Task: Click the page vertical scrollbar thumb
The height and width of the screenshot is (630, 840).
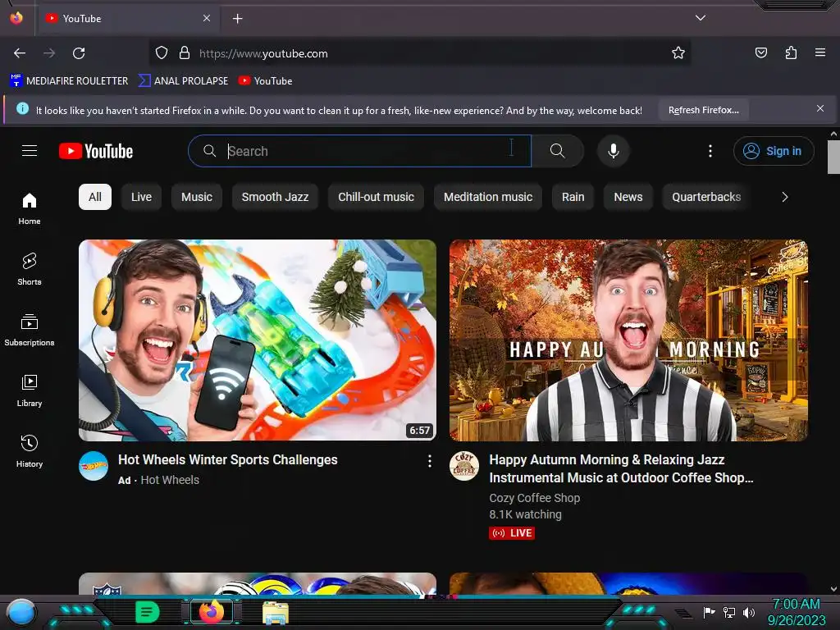Action: [833, 157]
